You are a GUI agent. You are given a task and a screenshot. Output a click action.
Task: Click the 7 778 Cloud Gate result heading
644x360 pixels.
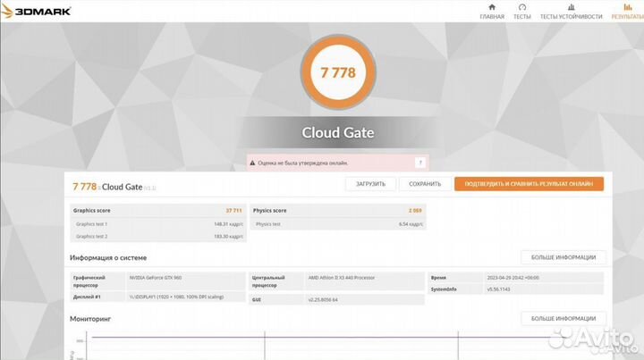[114, 187]
